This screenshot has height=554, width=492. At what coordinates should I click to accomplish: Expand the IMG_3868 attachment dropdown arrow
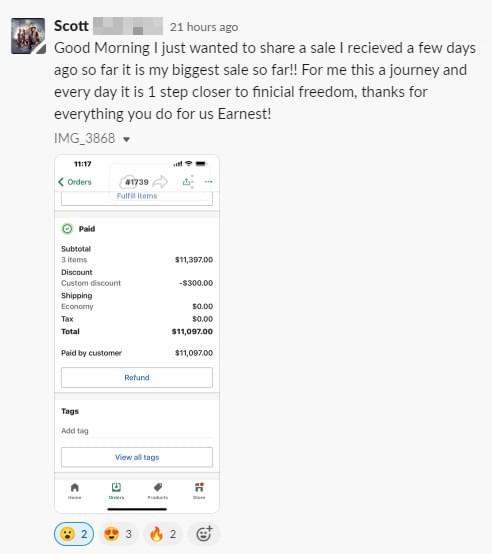coord(126,139)
